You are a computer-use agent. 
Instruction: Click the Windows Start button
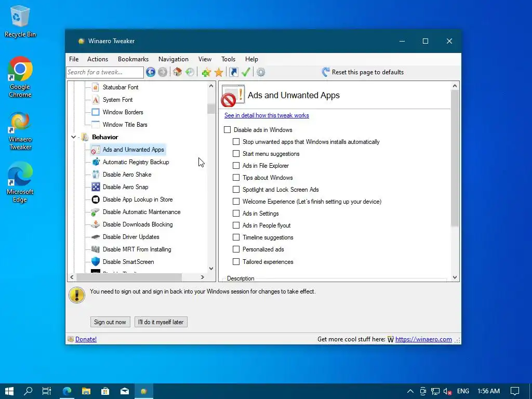9,391
